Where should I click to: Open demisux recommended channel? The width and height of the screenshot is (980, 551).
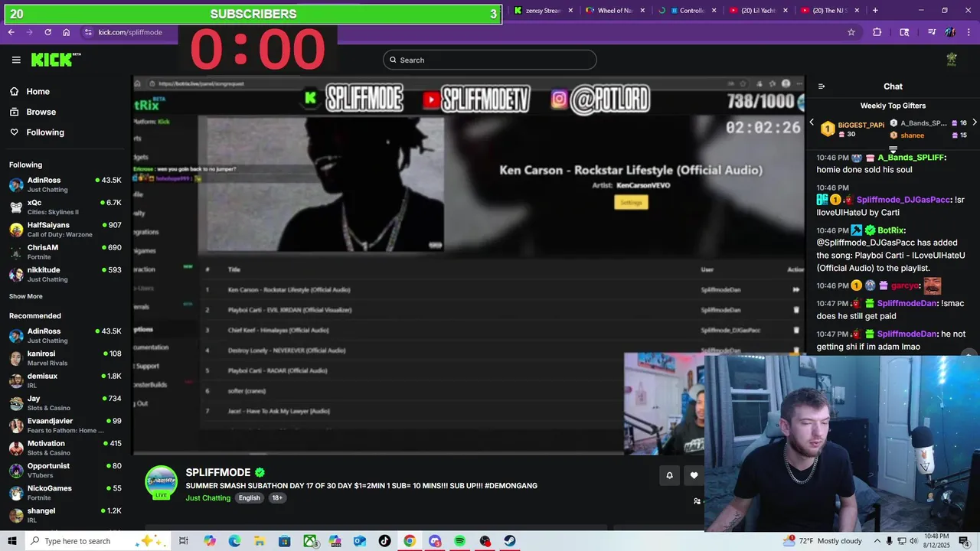tap(65, 380)
